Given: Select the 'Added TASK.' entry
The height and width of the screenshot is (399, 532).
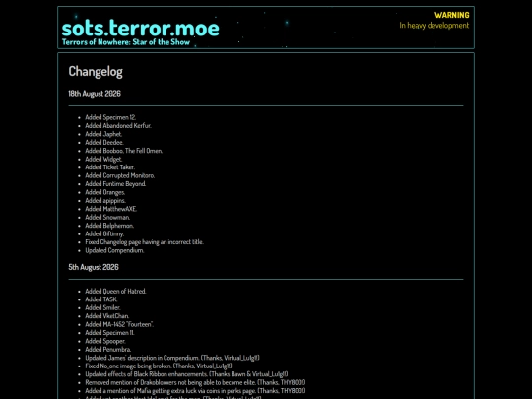Looking at the screenshot, I should coord(101,299).
